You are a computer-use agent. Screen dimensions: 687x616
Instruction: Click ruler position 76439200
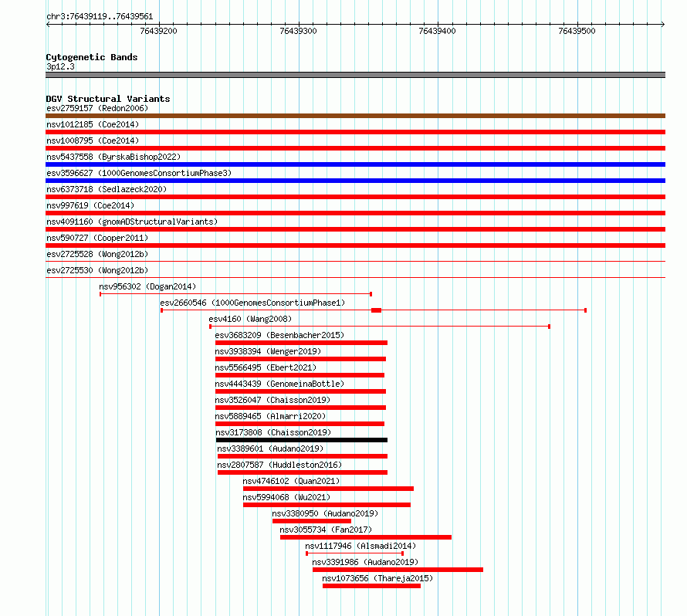point(158,31)
